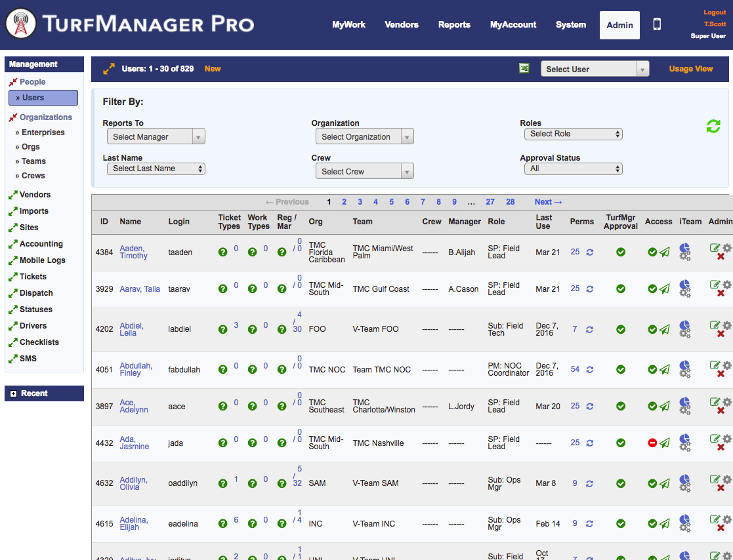Screen dimensions: 733x560
Task: Toggle access check for Aaden, Timothy
Action: (652, 252)
